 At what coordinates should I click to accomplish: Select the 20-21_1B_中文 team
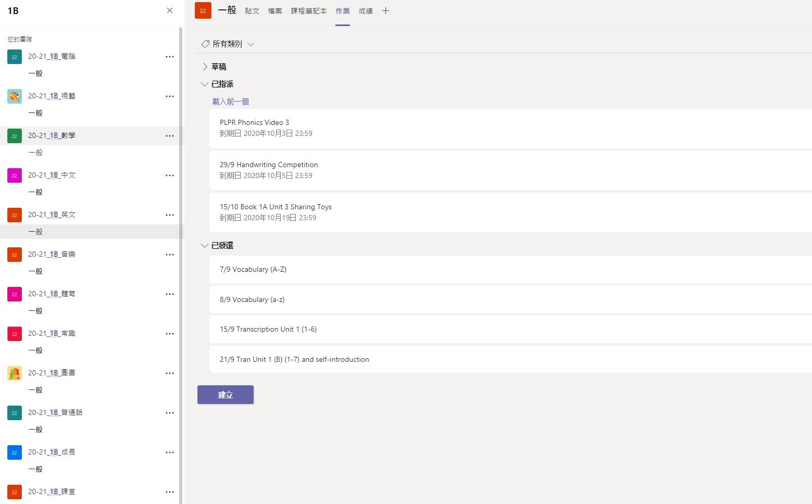pos(52,175)
